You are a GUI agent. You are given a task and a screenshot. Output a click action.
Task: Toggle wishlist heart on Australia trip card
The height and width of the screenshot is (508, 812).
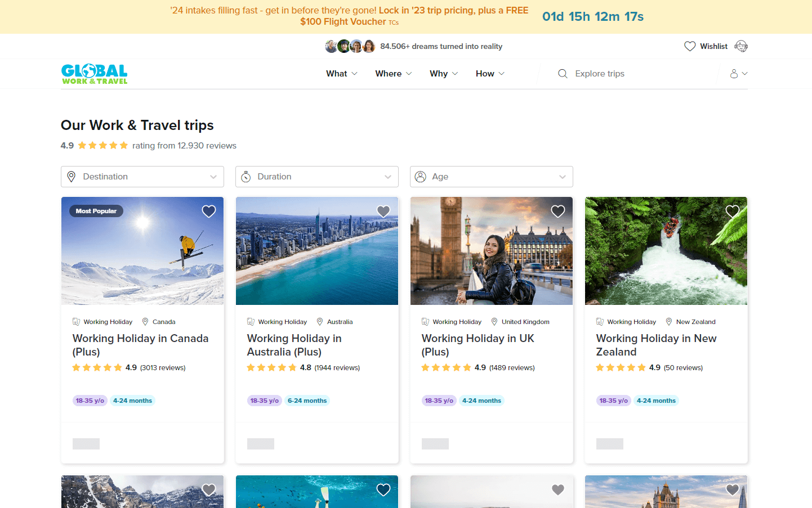[x=383, y=212]
